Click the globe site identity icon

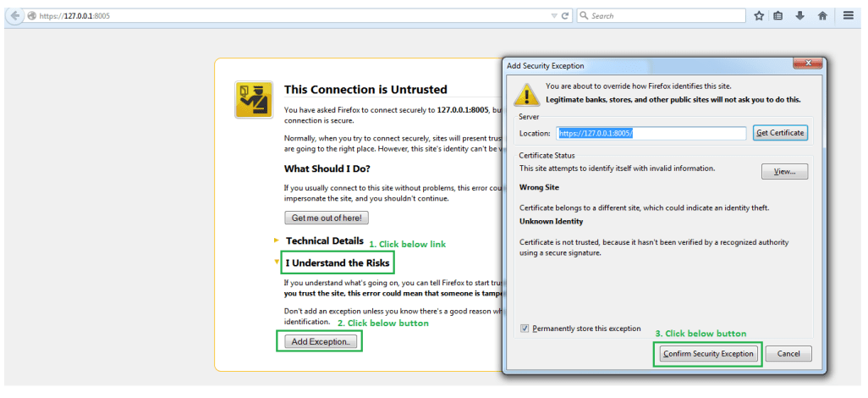click(x=31, y=16)
